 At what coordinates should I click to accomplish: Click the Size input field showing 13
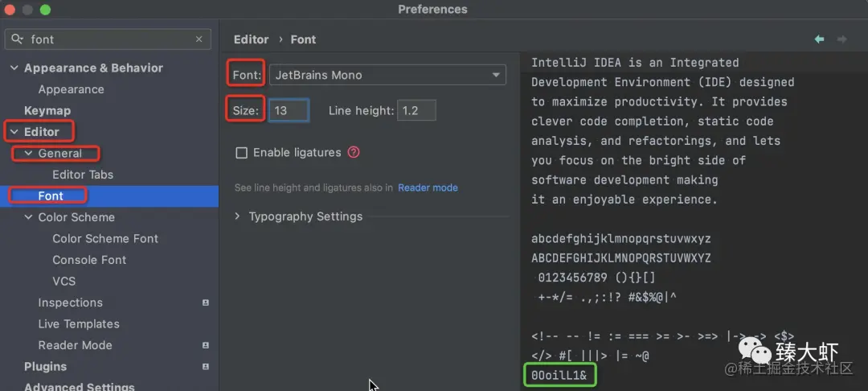pyautogui.click(x=289, y=110)
